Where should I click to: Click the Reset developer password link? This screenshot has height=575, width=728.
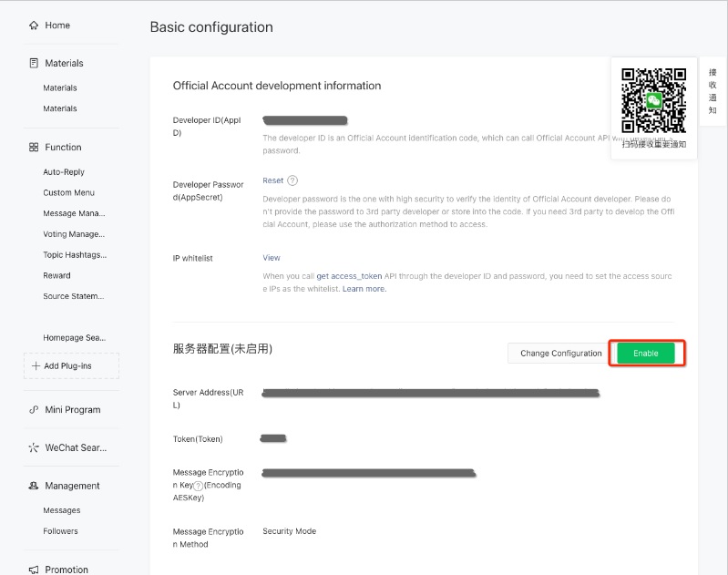point(272,180)
